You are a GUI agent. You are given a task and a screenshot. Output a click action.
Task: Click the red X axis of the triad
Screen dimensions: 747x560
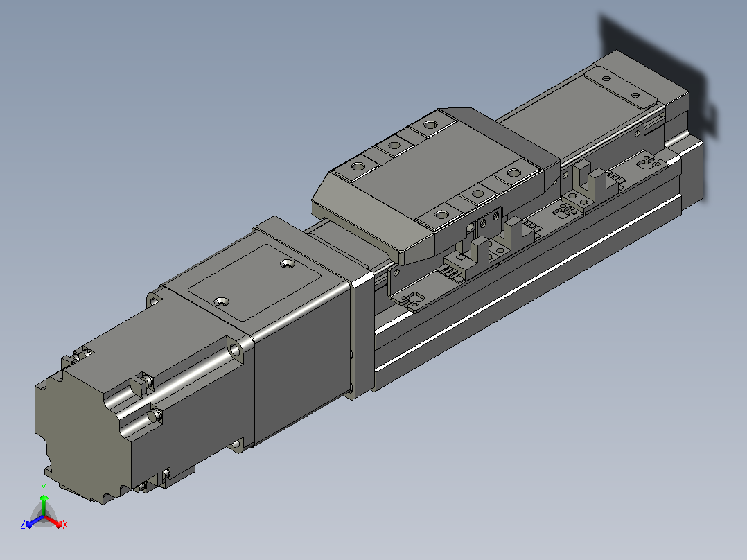point(54,521)
